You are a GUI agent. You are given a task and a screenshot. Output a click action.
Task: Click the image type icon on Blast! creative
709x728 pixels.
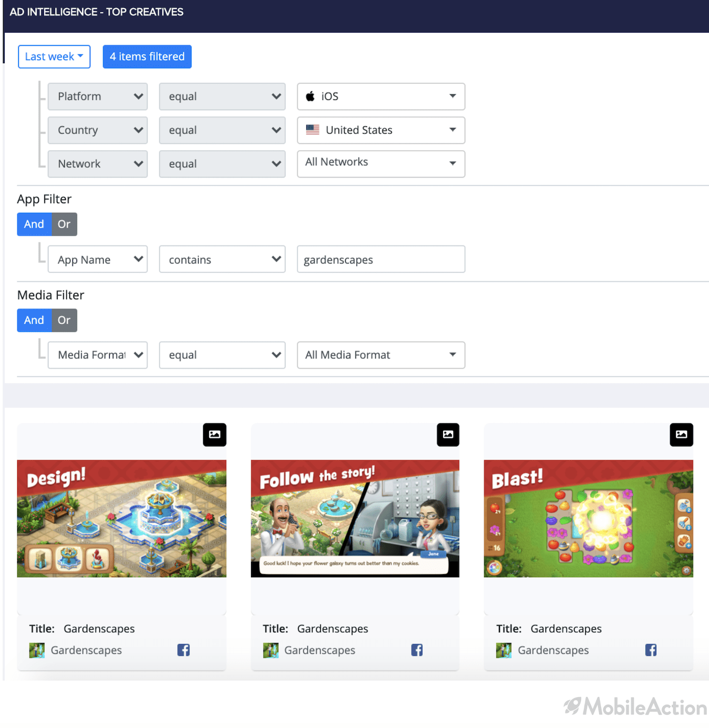click(x=681, y=434)
